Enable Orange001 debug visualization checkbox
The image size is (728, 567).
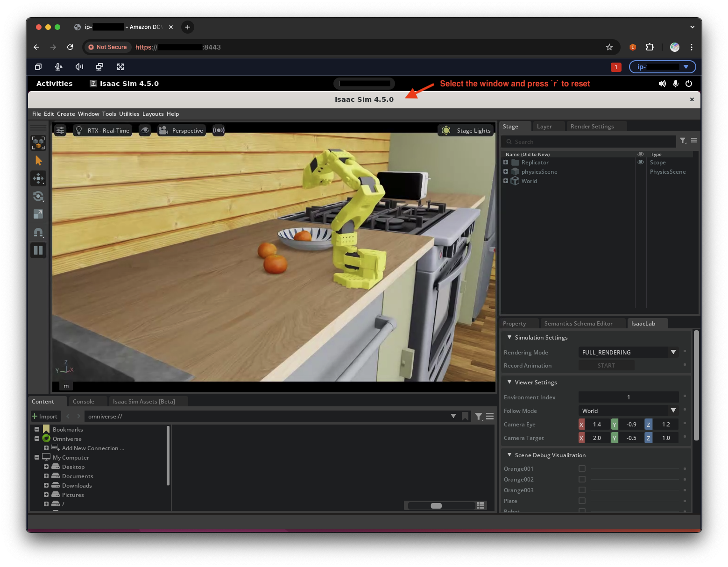(582, 468)
